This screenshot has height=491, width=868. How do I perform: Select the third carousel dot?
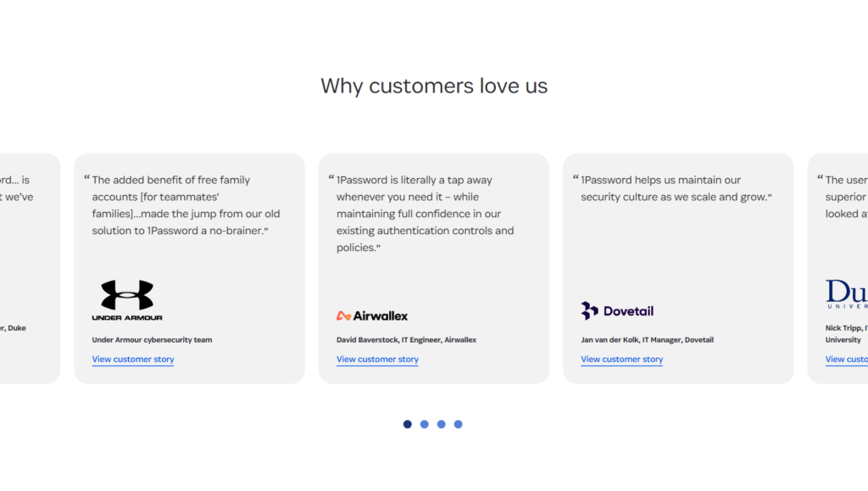pos(442,424)
